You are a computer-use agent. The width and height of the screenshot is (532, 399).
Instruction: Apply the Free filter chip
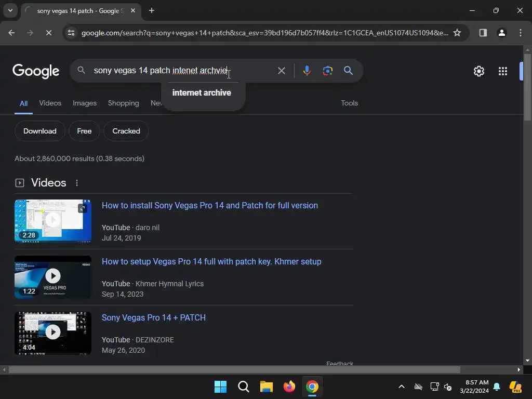84,131
